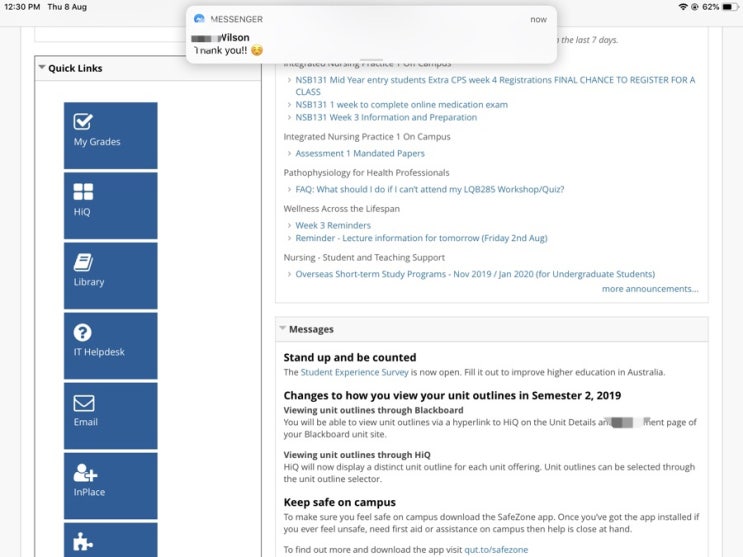Viewport: 743px width, 557px height.
Task: Open the Student Experience Survey link
Action: click(x=354, y=372)
